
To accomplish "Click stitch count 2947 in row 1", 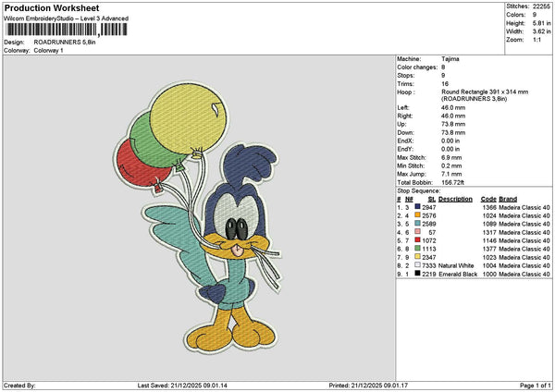I will click(429, 207).
